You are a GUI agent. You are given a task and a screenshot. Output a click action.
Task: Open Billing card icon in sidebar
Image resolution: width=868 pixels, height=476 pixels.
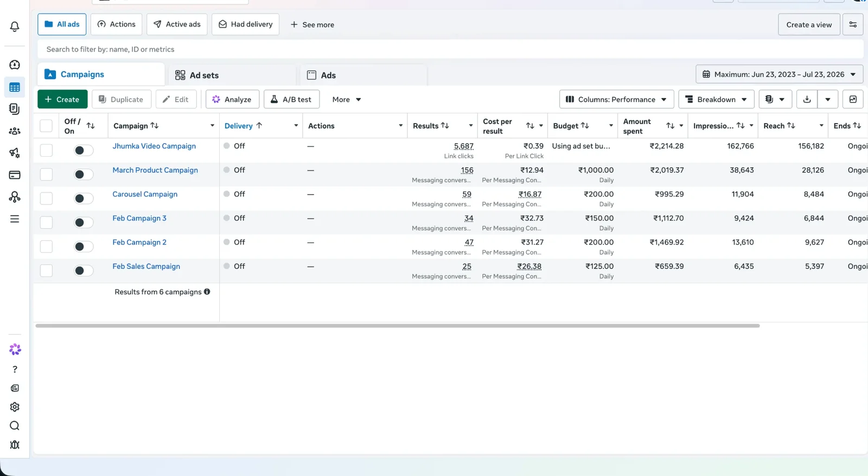point(15,175)
